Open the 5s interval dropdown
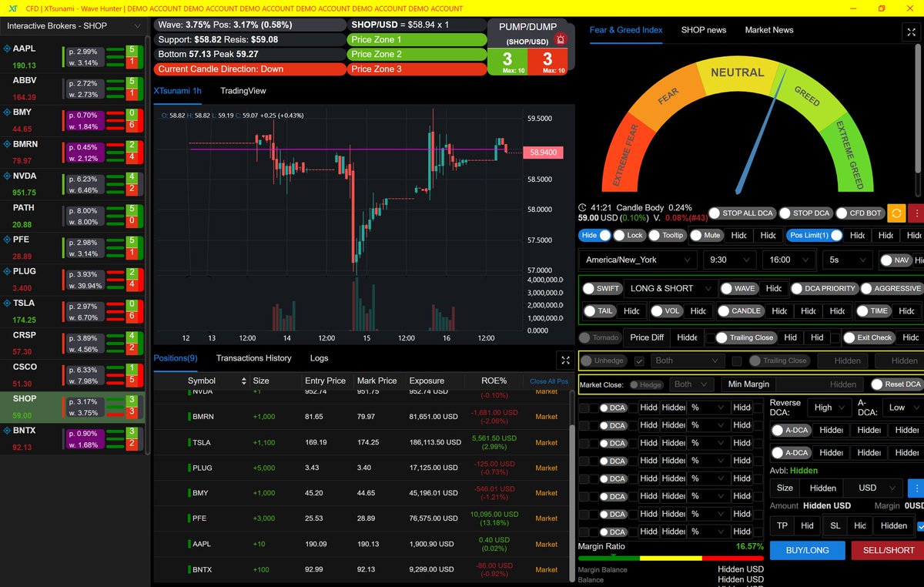The image size is (924, 587). coord(846,260)
